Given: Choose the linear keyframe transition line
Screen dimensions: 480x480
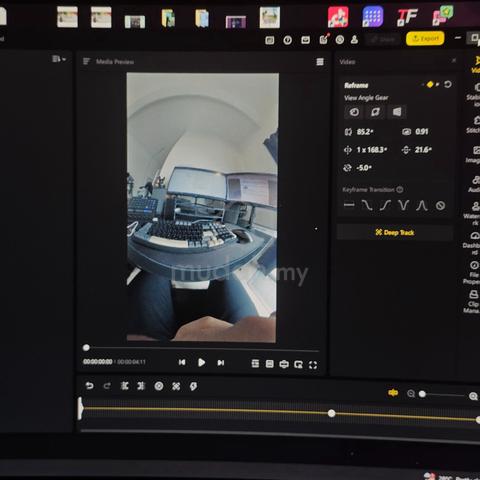Looking at the screenshot, I should (349, 205).
